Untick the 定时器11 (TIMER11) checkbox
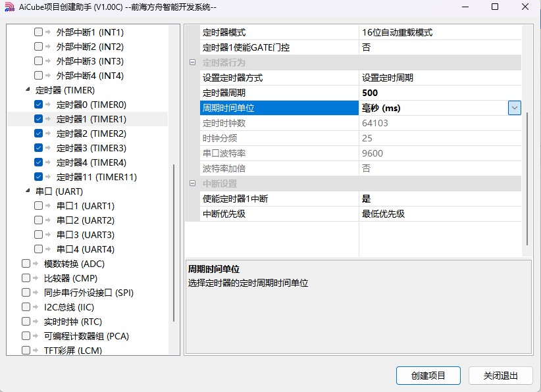Image resolution: width=541 pixels, height=392 pixels. [38, 177]
